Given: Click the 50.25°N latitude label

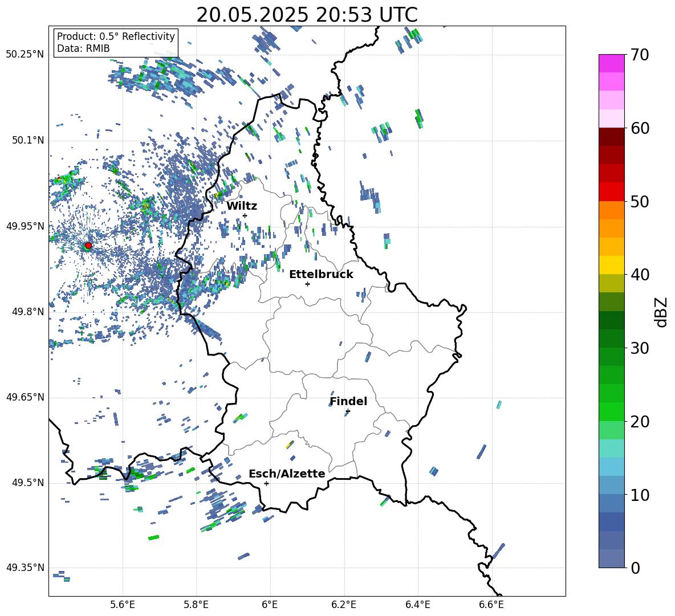Looking at the screenshot, I should 25,55.
